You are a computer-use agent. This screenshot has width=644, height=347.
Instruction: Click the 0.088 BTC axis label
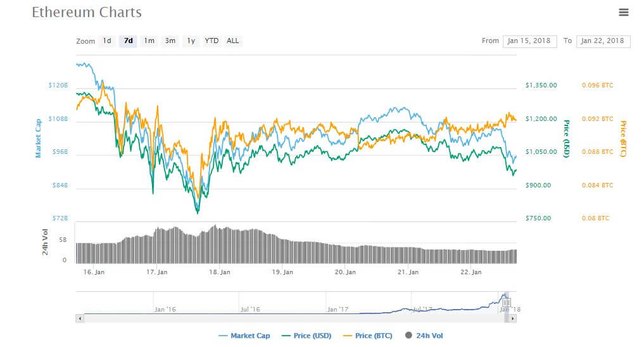coord(598,152)
